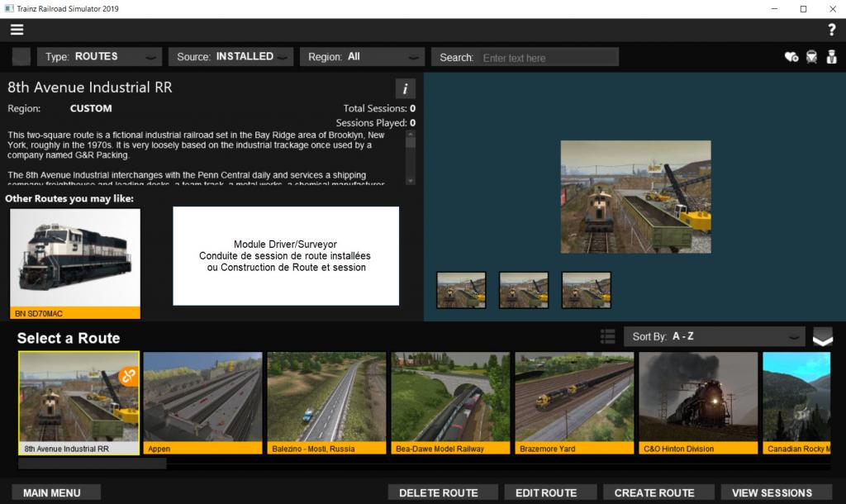Screen dimensions: 846x504
Task: Click MAIN MENU button
Action: coord(56,492)
